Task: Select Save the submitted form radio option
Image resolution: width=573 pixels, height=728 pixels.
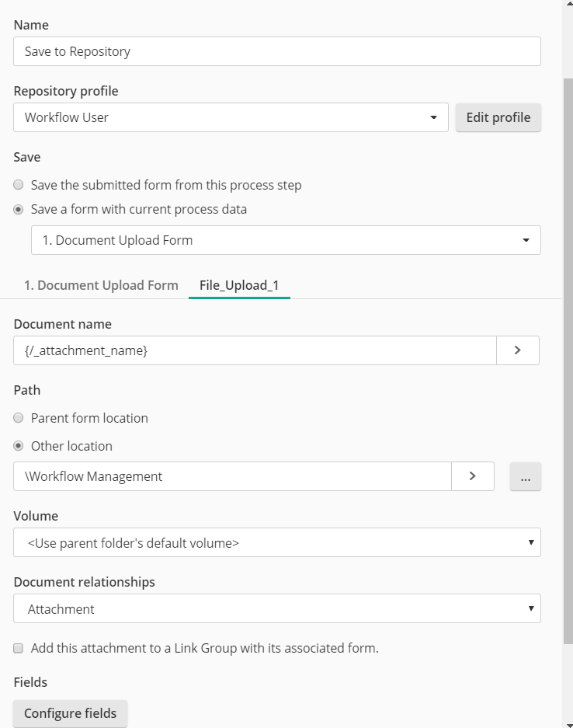Action: pos(18,185)
